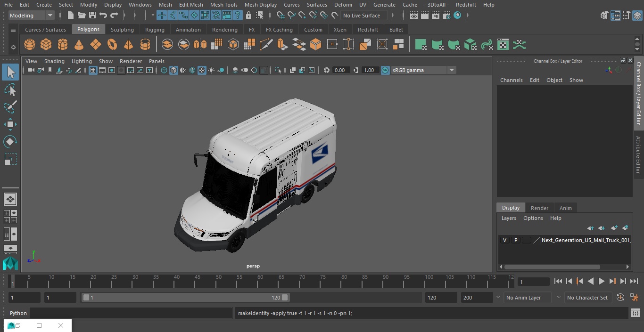Select the Paint Selection tool in toolbox
This screenshot has height=332, width=644.
10,107
